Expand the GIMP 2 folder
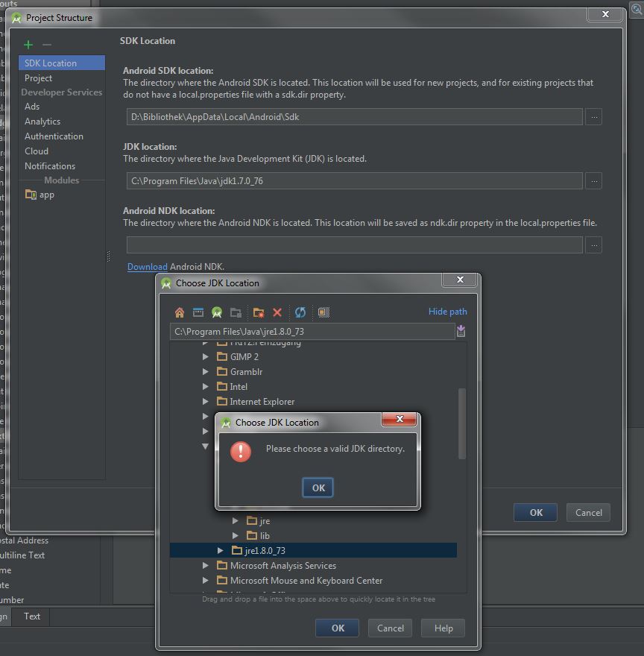Viewport: 644px width, 656px height. point(206,357)
